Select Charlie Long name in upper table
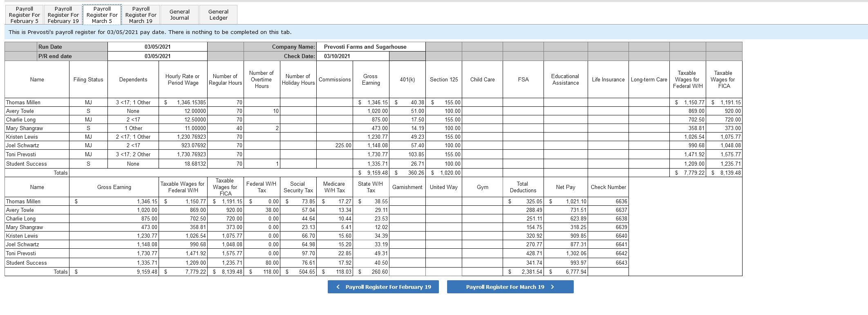 pyautogui.click(x=21, y=119)
